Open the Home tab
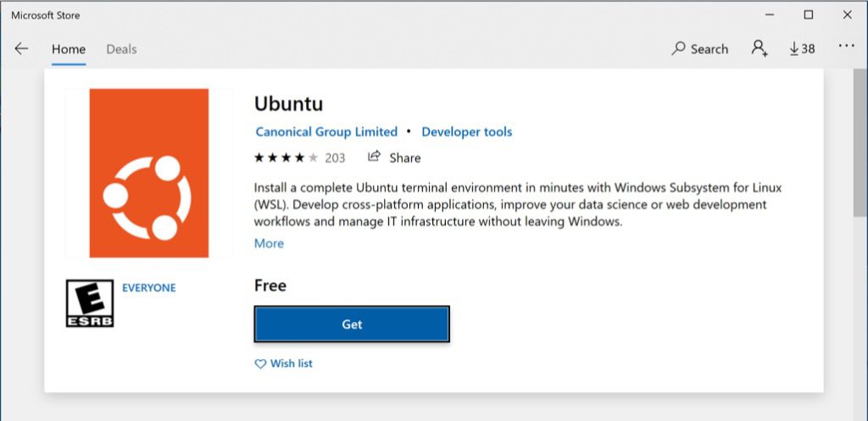The width and height of the screenshot is (868, 421). coord(69,49)
